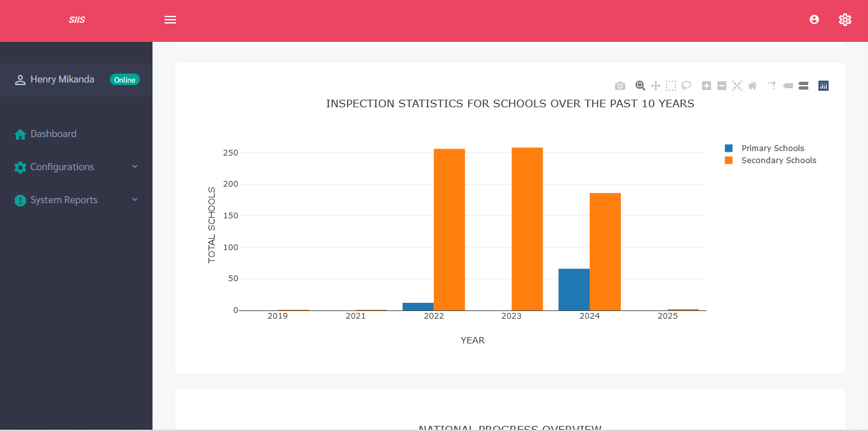Open the Plotly logo link
Screen dimensions: 868x431
(824, 86)
